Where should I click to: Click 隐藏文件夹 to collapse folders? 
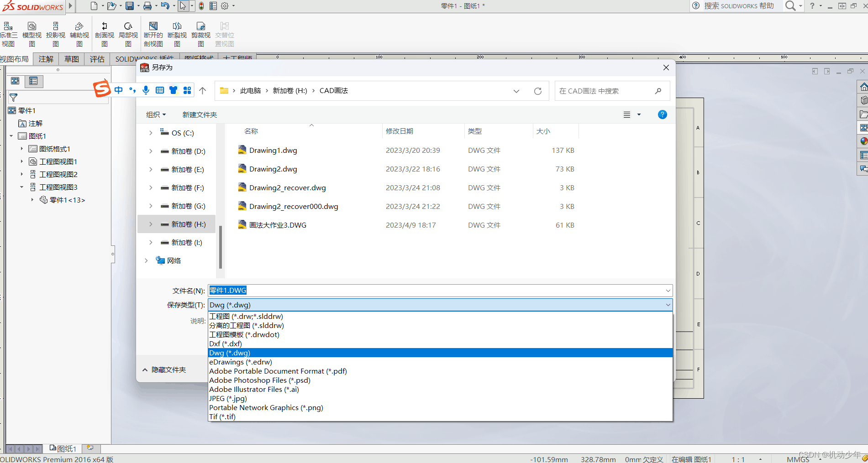click(164, 369)
